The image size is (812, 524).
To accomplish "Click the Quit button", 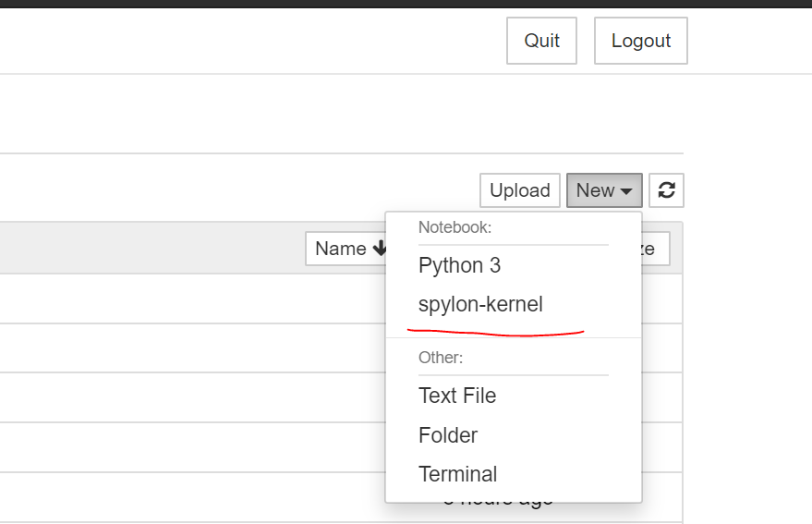I will pyautogui.click(x=541, y=41).
